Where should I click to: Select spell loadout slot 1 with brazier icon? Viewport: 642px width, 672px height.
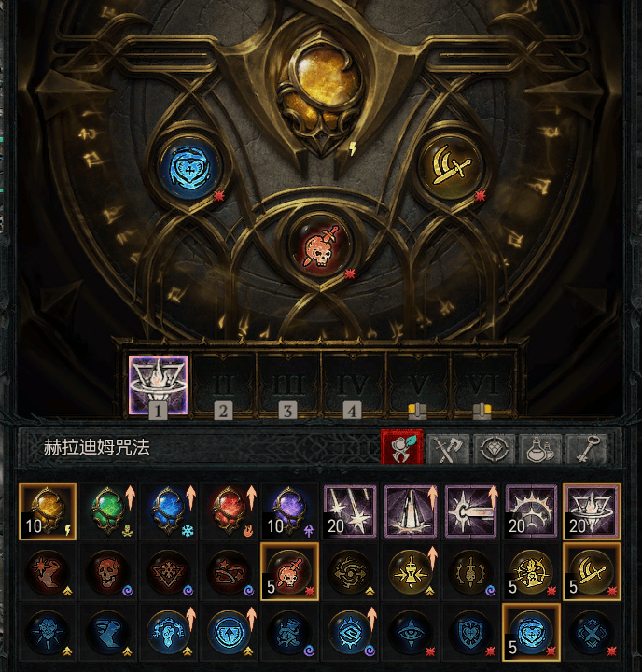158,385
